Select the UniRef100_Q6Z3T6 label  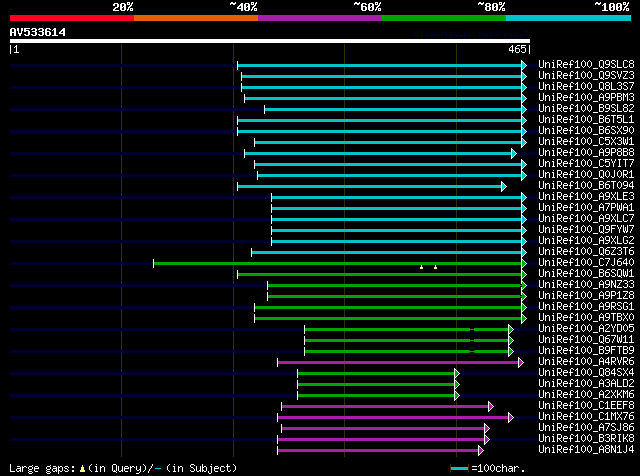[586, 251]
